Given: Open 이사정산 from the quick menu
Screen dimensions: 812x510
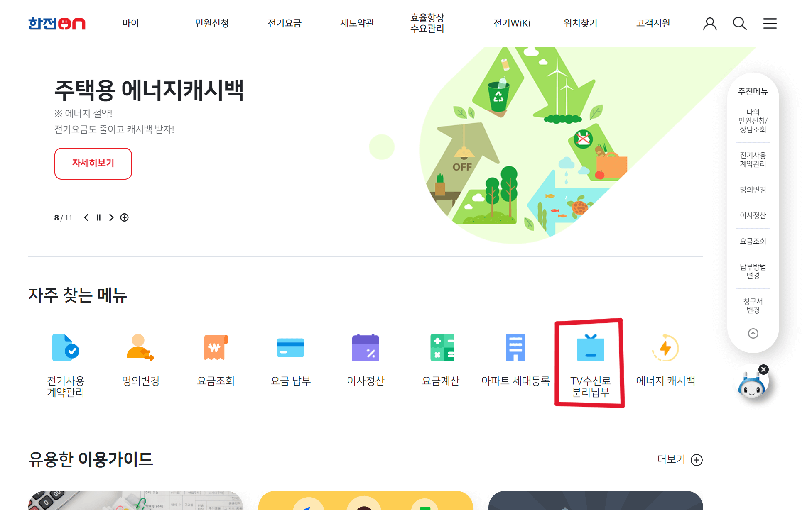Looking at the screenshot, I should (x=366, y=348).
